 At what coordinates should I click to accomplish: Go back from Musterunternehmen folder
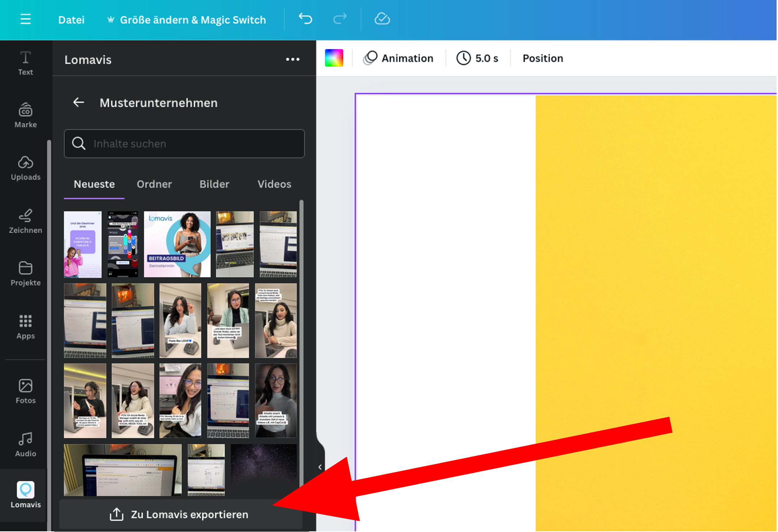[x=79, y=102]
